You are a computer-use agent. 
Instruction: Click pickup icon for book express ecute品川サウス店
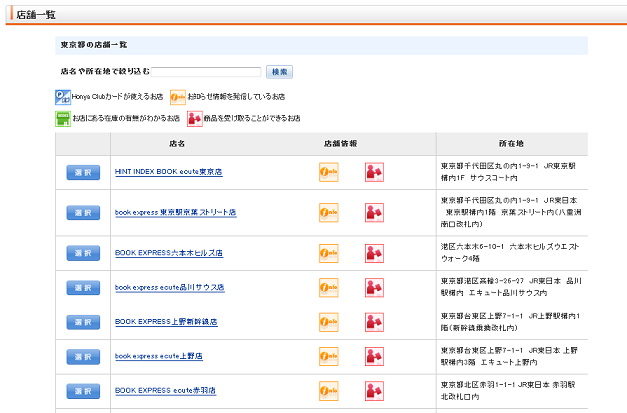374,288
